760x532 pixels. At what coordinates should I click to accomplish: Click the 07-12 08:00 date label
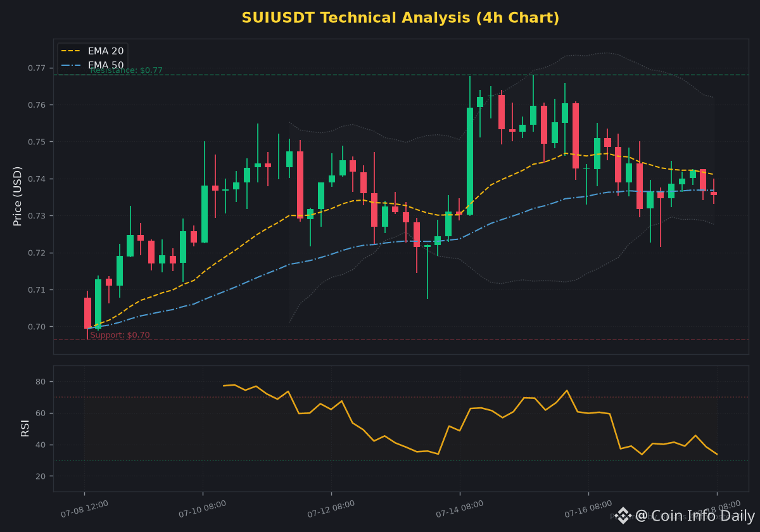click(332, 509)
